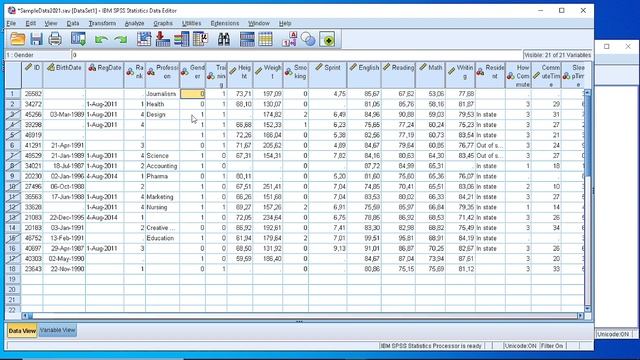Click the green Undo arrow

point(101,40)
